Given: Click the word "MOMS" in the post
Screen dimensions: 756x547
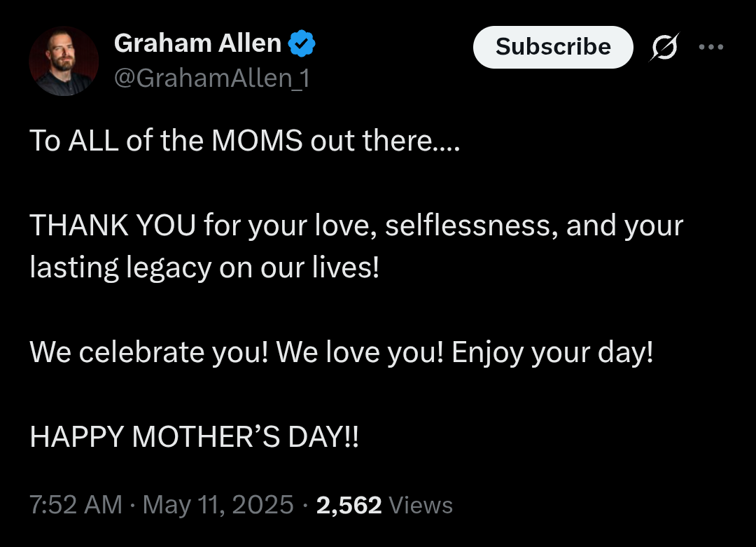Looking at the screenshot, I should tap(257, 141).
